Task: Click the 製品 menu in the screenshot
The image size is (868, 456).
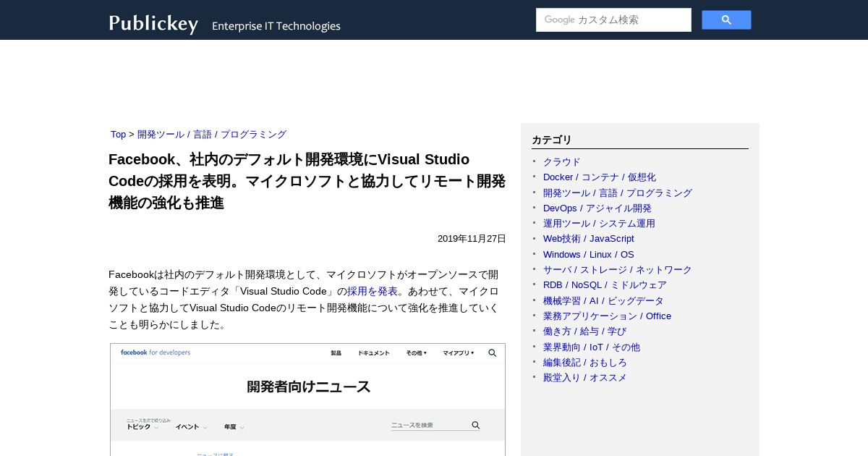Action: pyautogui.click(x=336, y=353)
